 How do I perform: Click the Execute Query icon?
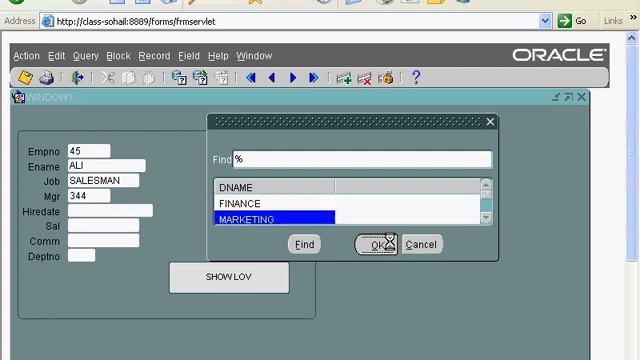click(200, 78)
